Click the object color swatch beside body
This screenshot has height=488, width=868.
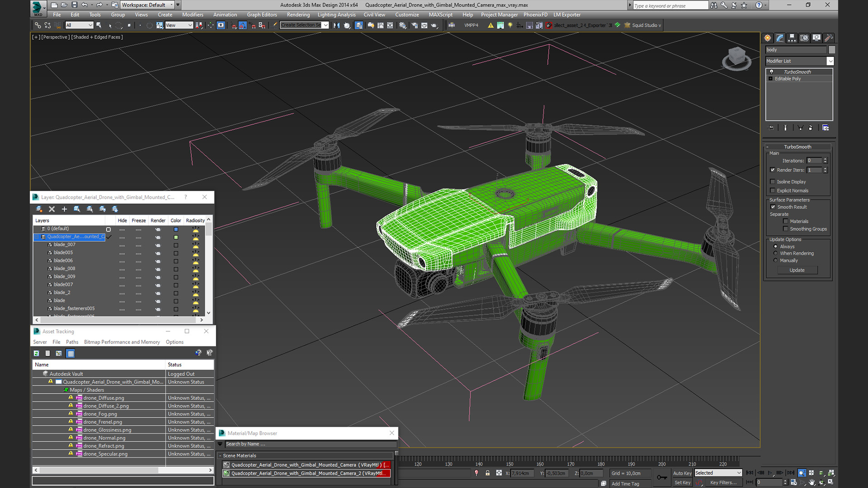tap(831, 50)
